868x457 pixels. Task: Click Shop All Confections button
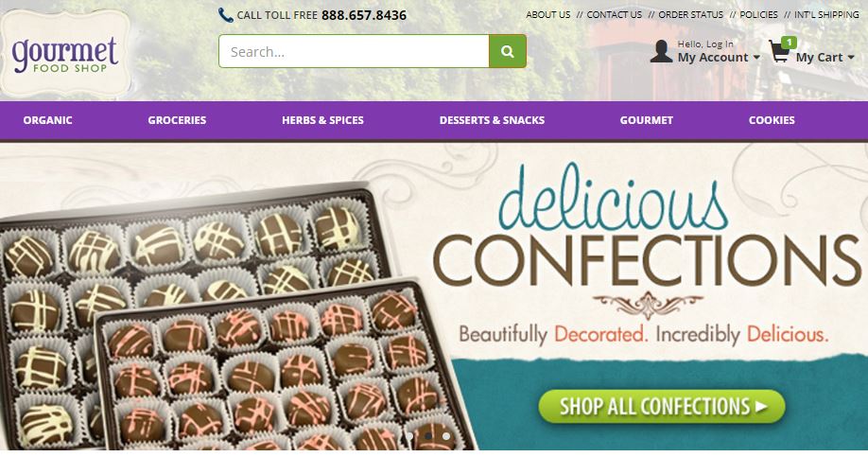(x=662, y=407)
